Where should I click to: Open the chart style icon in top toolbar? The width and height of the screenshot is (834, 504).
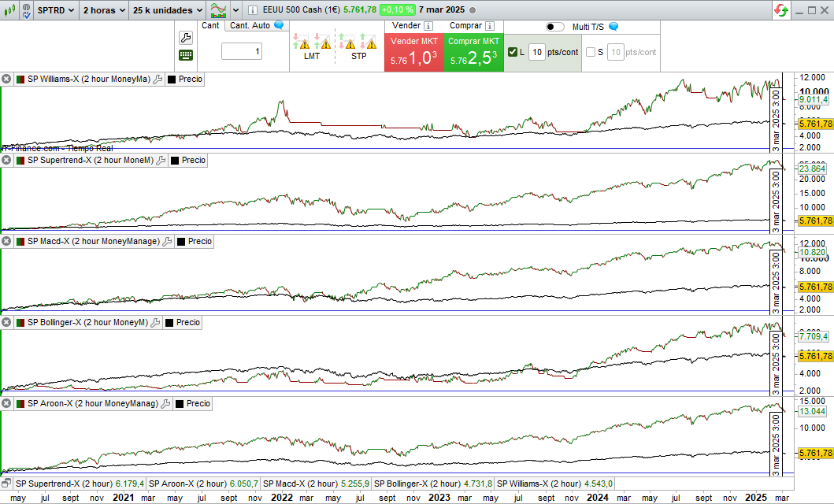click(219, 10)
